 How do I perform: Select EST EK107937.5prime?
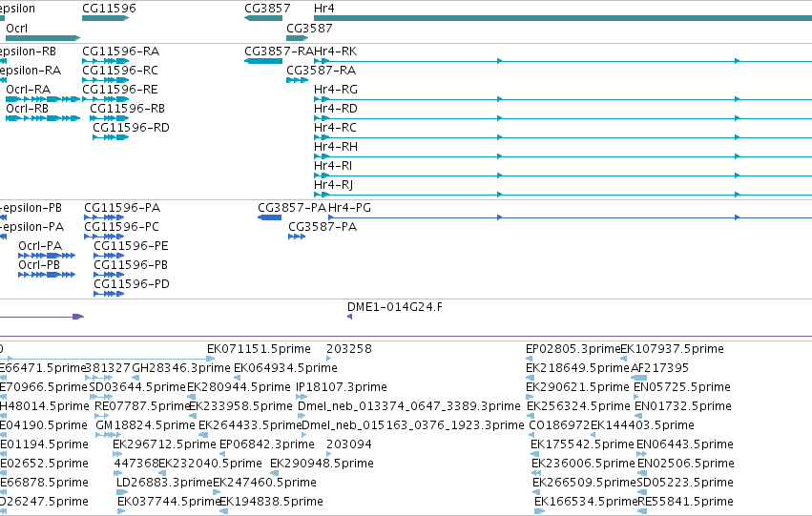click(672, 349)
